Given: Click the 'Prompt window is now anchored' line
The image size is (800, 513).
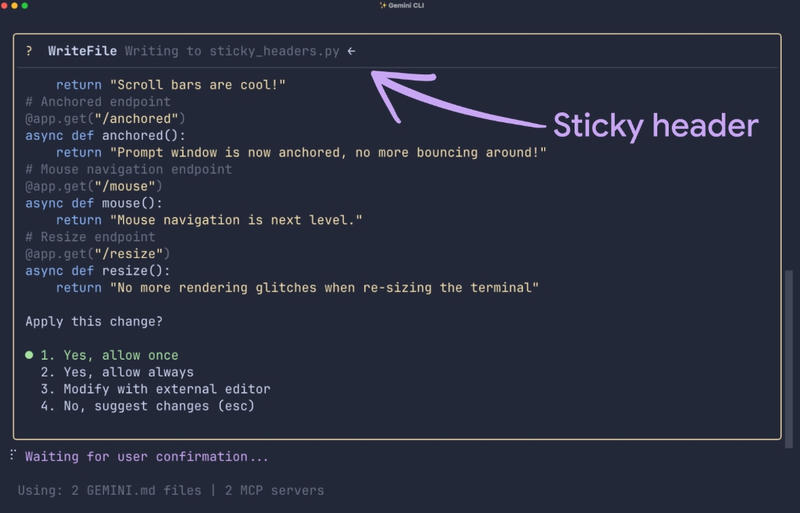Looking at the screenshot, I should click(301, 153).
